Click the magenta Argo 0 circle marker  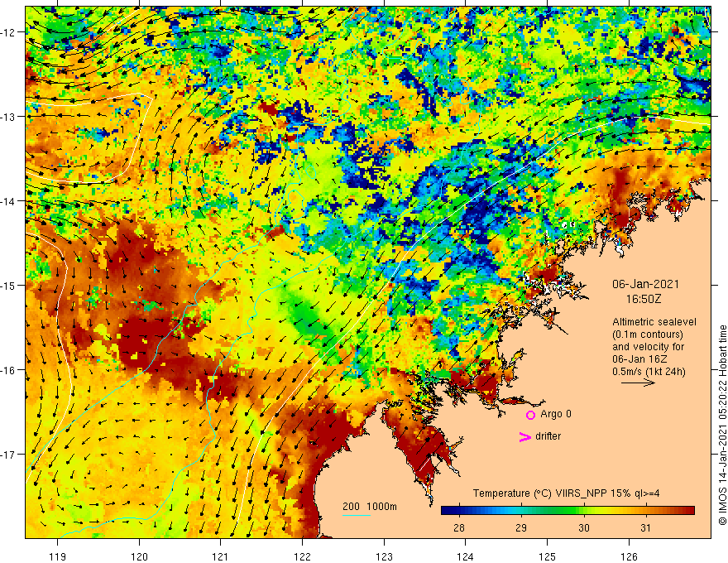[530, 415]
